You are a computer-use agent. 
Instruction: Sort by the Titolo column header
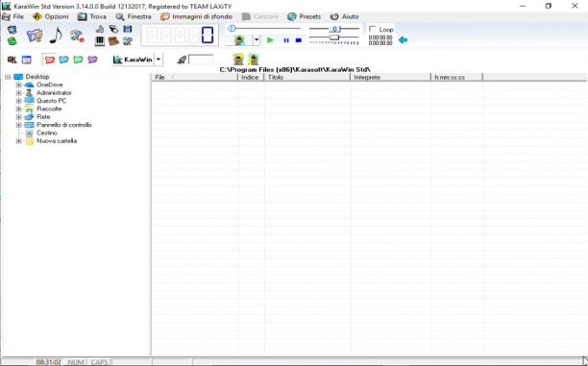point(307,77)
